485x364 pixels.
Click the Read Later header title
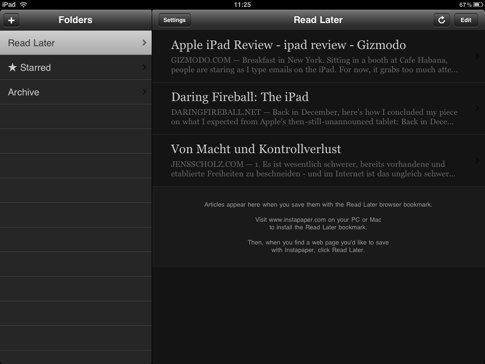tap(318, 20)
